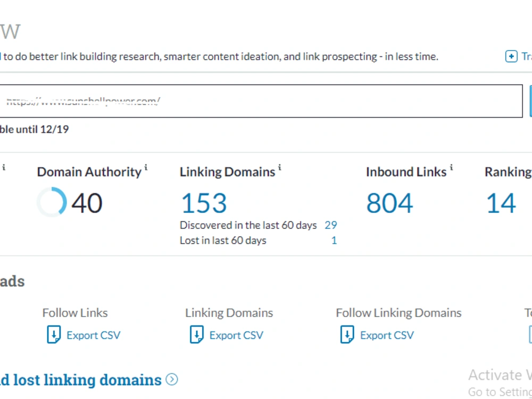
Task: Select the Domain Authority score 40
Action: (87, 203)
